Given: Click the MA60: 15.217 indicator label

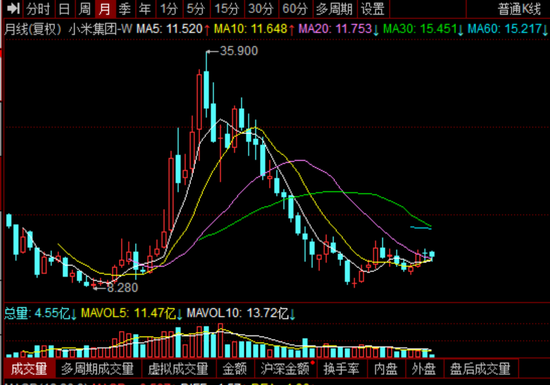Looking at the screenshot, I should pyautogui.click(x=508, y=29).
